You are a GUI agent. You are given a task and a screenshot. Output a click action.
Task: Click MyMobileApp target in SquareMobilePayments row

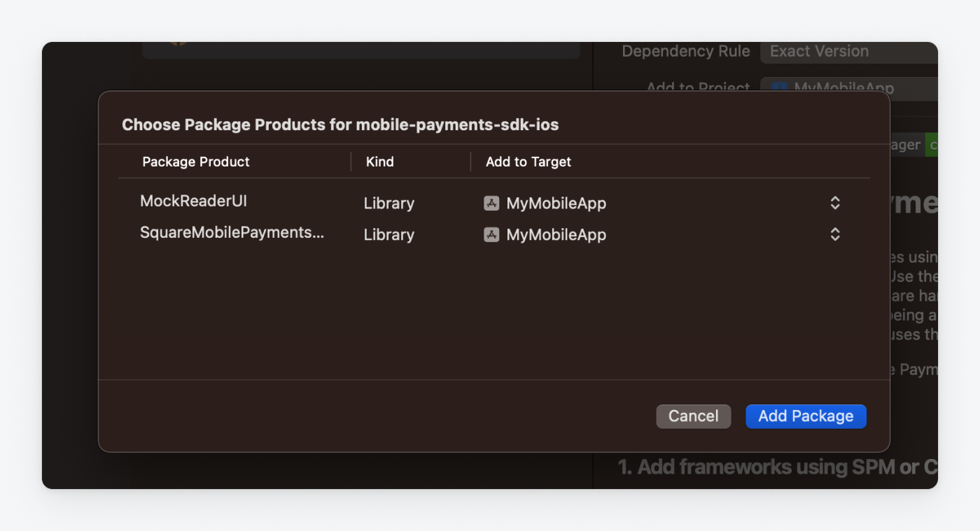[556, 235]
